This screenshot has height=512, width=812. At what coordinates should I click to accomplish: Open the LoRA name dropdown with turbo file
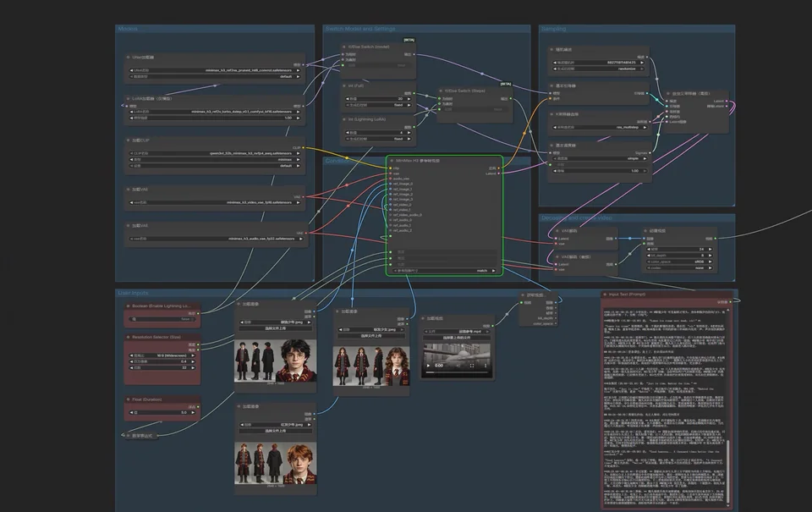(215, 112)
